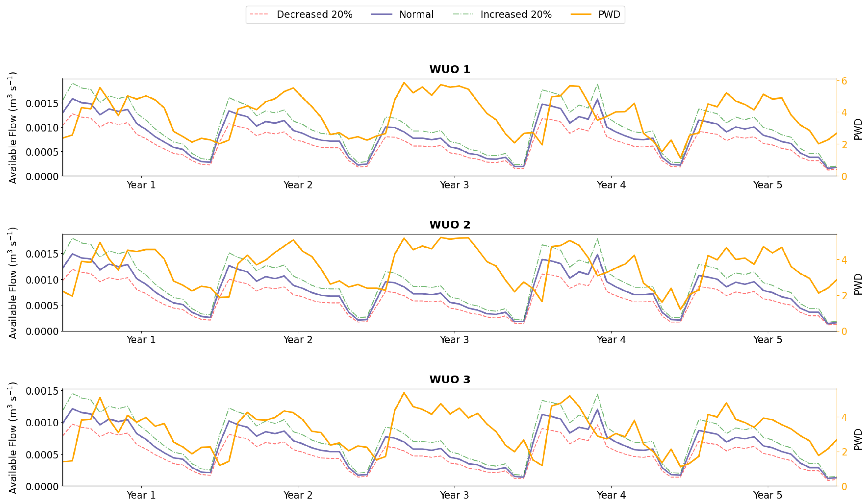Click the "Increased 20%" legend label

[x=516, y=15]
